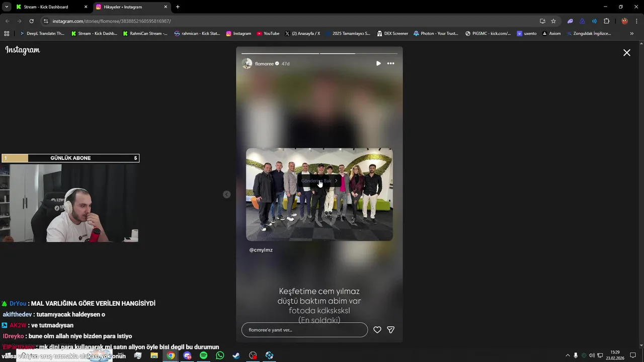The width and height of the screenshot is (644, 362).
Task: Open the Axiom bookmark
Action: (x=551, y=34)
